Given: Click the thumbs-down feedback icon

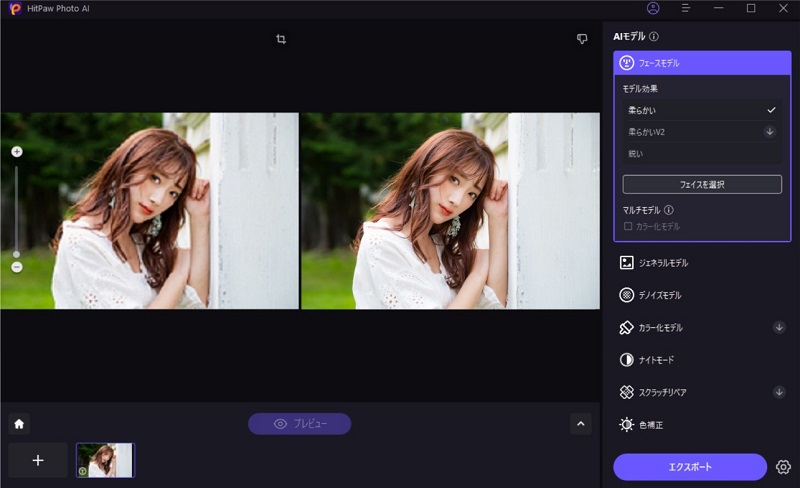Looking at the screenshot, I should tap(582, 39).
